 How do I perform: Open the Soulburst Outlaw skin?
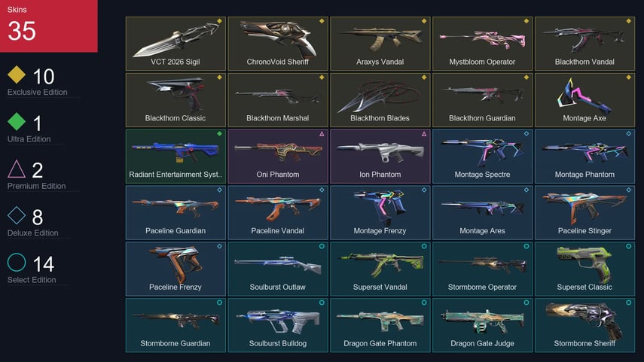pyautogui.click(x=278, y=269)
